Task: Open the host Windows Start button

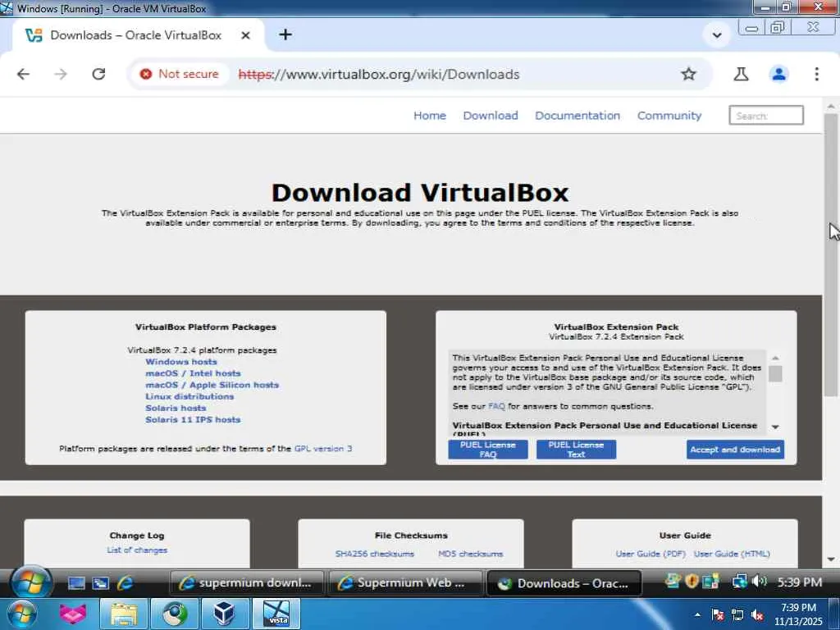Action: pyautogui.click(x=21, y=614)
